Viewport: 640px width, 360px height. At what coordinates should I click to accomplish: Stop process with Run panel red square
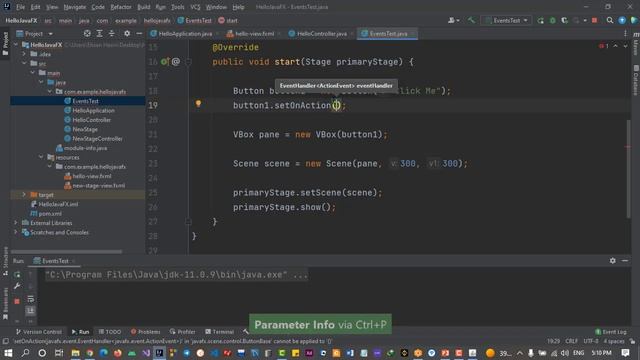tap(17, 301)
